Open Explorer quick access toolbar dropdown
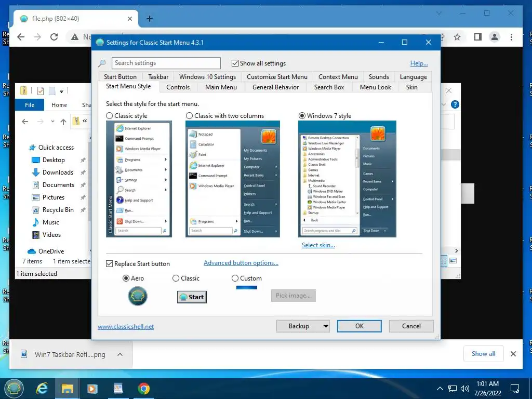Viewport: 532px width, 399px height. pyautogui.click(x=61, y=91)
